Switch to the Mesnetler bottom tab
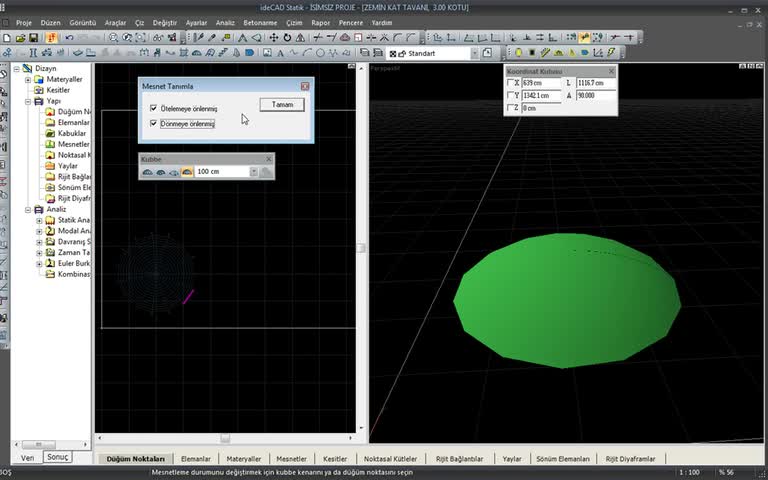768x480 pixels. click(x=291, y=459)
